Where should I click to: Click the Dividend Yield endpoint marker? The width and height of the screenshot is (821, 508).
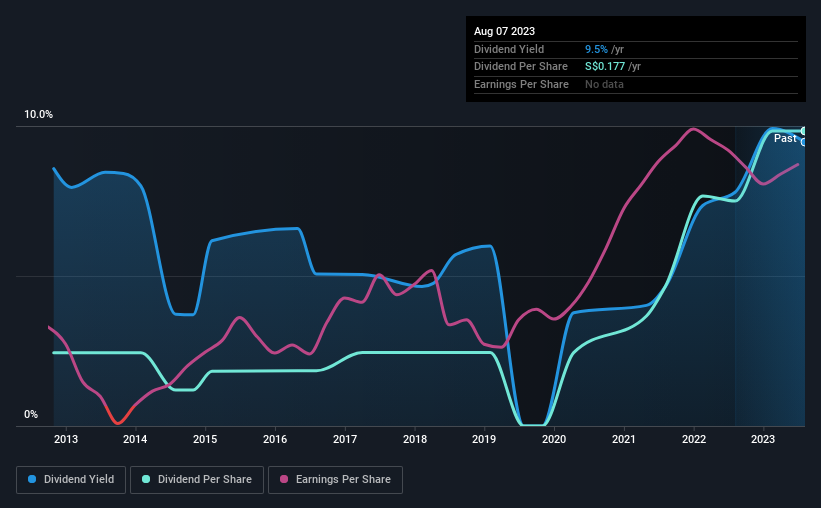803,142
